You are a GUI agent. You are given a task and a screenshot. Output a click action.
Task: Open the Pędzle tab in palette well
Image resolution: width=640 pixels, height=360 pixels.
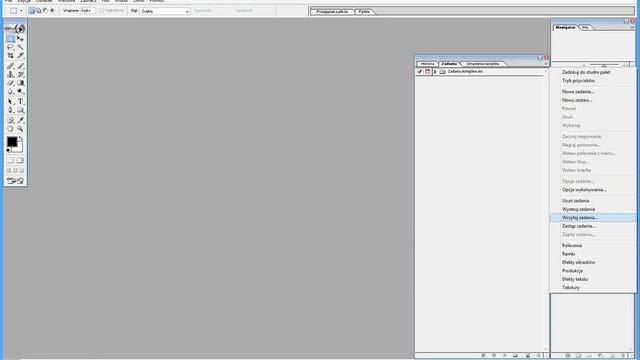(364, 11)
